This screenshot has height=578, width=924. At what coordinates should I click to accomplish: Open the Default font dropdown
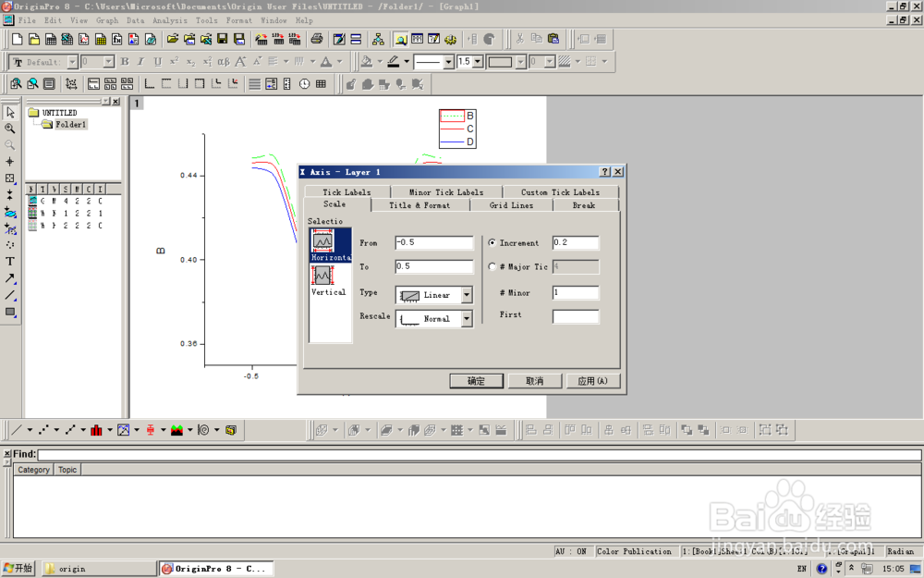[72, 62]
